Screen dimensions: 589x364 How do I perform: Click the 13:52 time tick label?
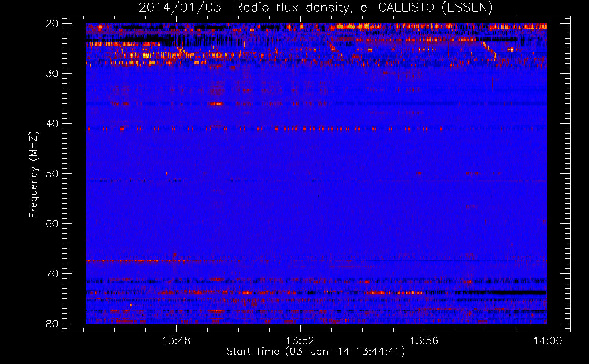point(300,341)
